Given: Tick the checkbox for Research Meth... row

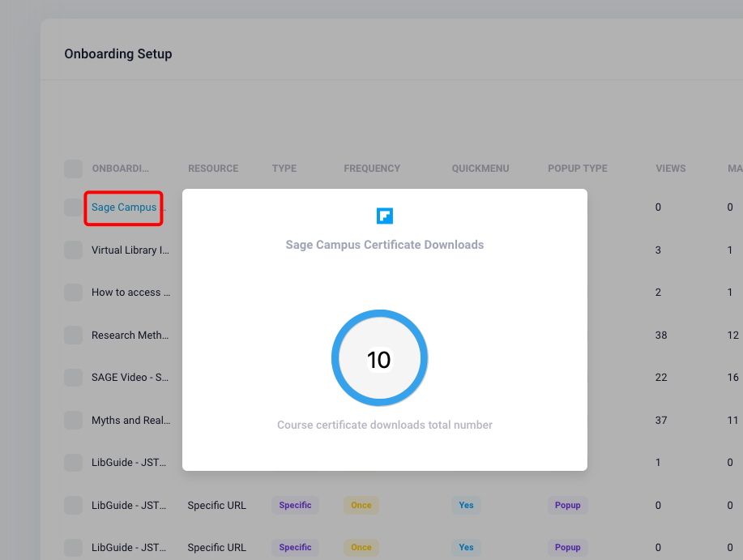Looking at the screenshot, I should pos(74,335).
